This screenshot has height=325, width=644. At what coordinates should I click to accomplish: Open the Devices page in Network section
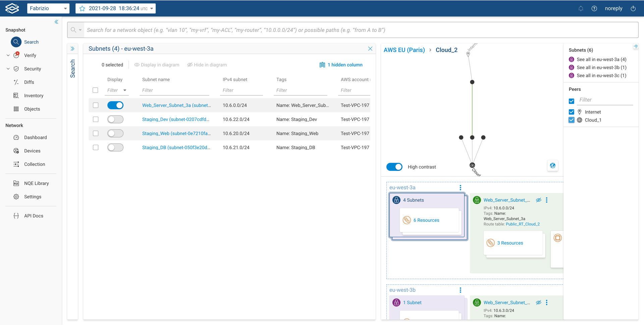click(33, 151)
